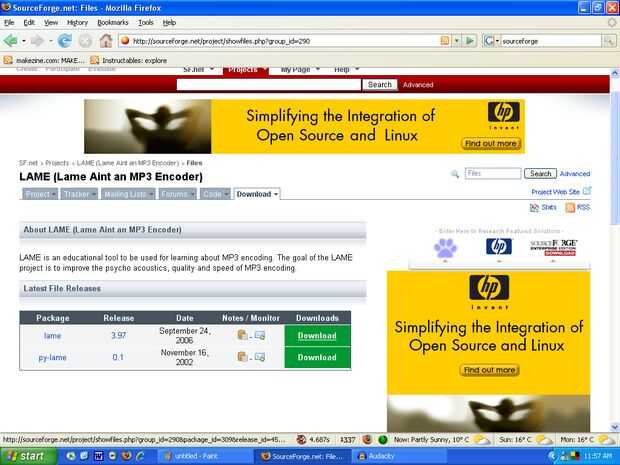Open back history dropdown arrow

coord(24,41)
